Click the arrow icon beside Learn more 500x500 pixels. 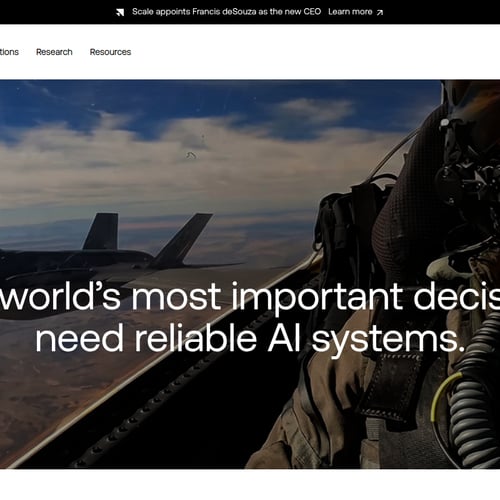[x=380, y=13]
